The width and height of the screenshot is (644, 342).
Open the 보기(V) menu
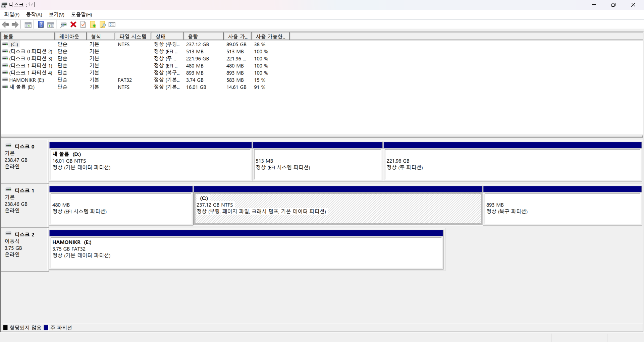56,14
